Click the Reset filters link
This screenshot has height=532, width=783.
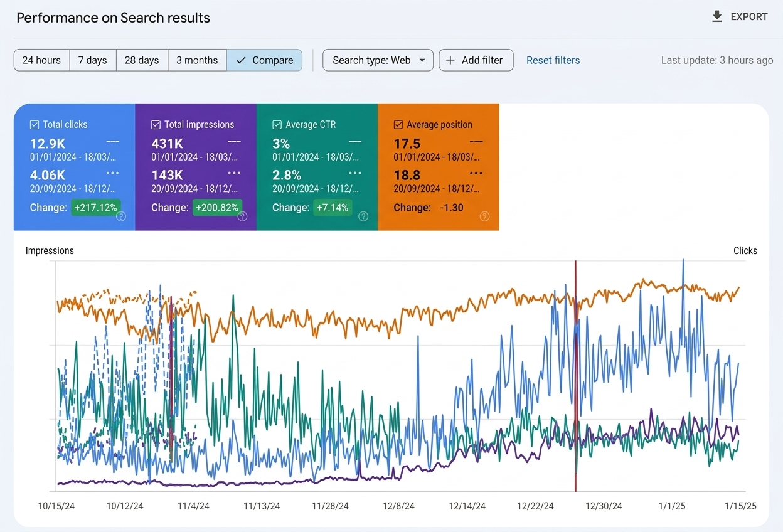[553, 60]
